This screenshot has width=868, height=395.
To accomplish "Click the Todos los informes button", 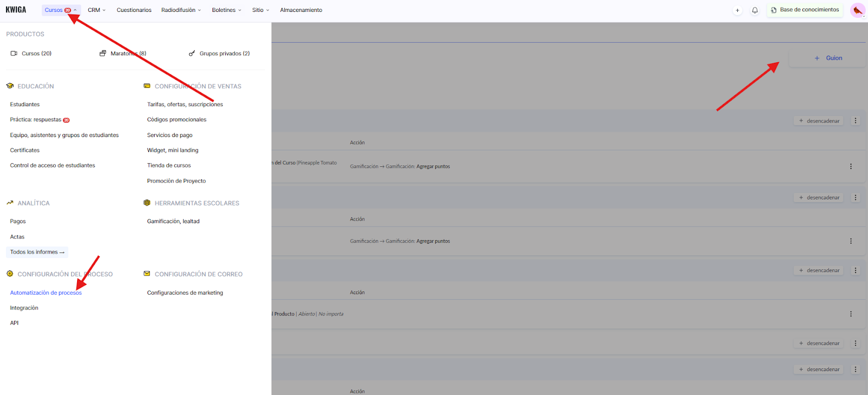I will (37, 252).
